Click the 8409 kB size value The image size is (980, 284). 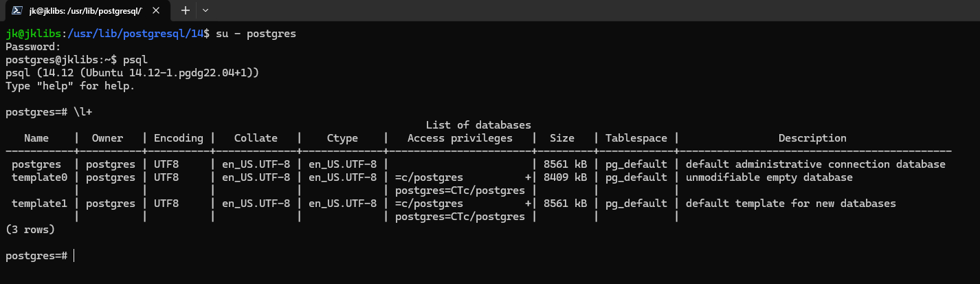click(565, 177)
